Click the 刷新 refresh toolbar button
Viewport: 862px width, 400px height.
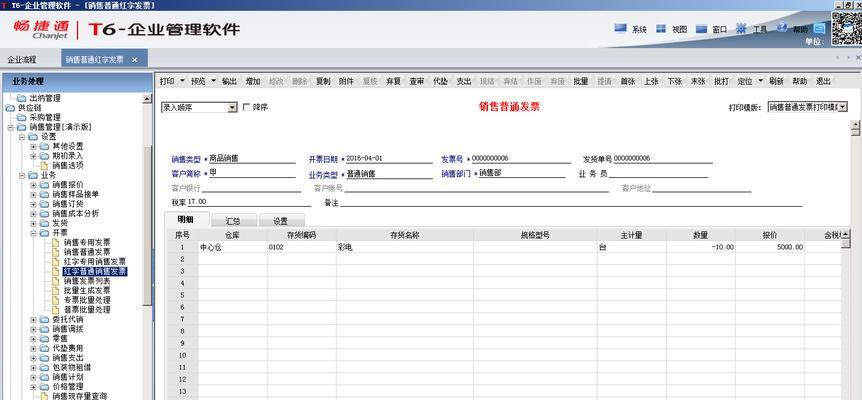(776, 81)
